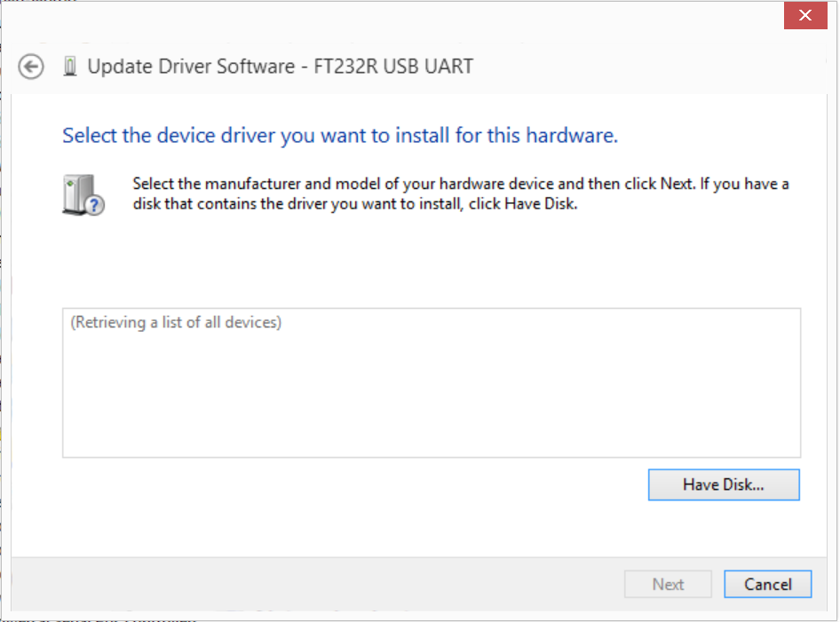
Task: Click the greyed-out Next button
Action: (668, 584)
